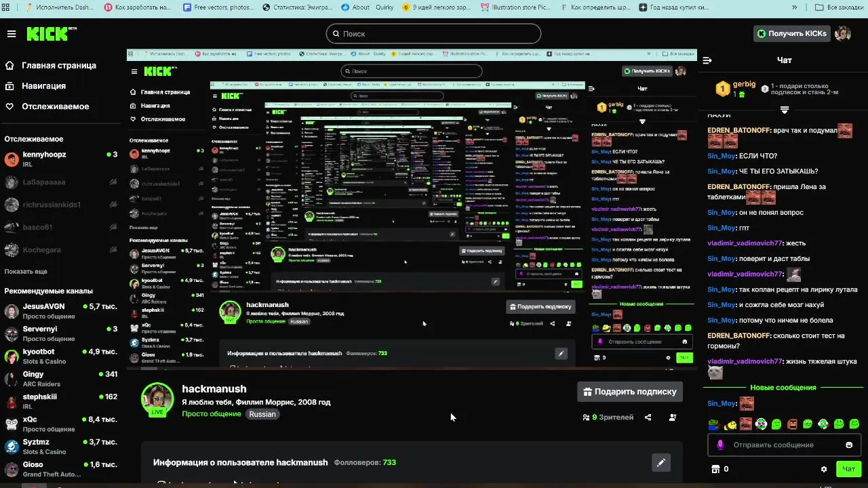The image size is (868, 488).
Task: Click the Получить KICKs button
Action: tap(792, 33)
